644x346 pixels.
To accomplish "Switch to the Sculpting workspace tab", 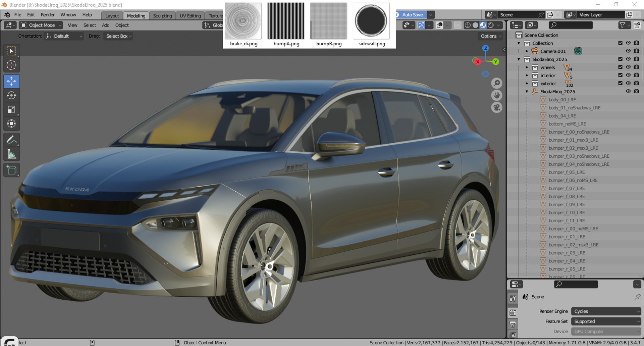I will 162,16.
